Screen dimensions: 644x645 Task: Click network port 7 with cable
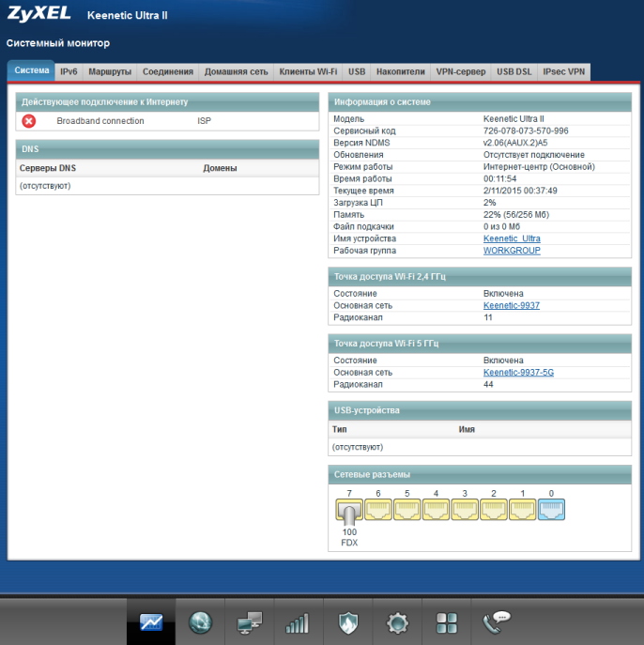click(349, 510)
